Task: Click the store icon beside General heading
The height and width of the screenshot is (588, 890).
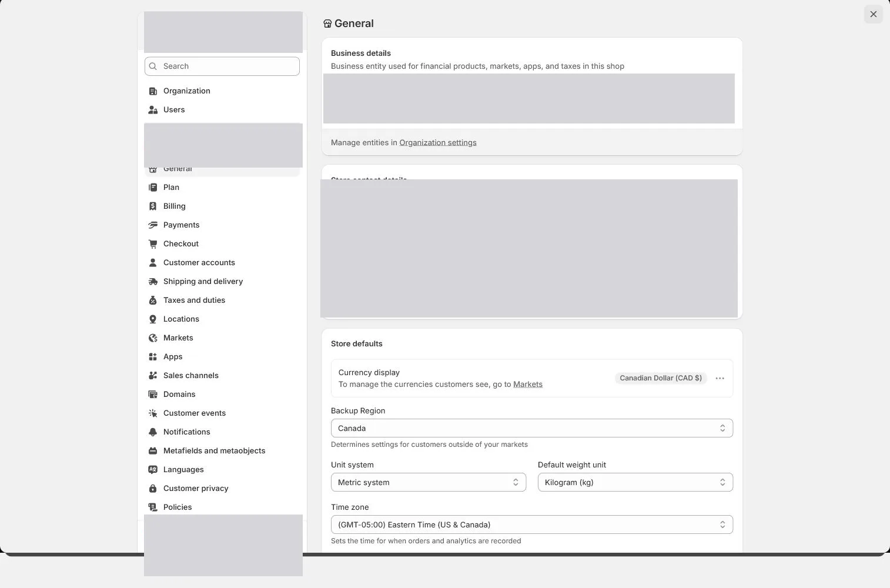Action: 327,24
